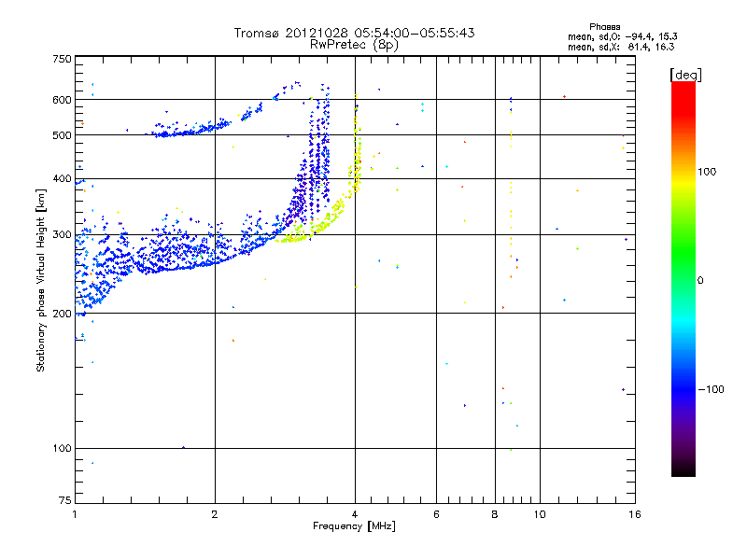Click the y-axis tick label '600'
This screenshot has width=747, height=560.
pyautogui.click(x=63, y=100)
